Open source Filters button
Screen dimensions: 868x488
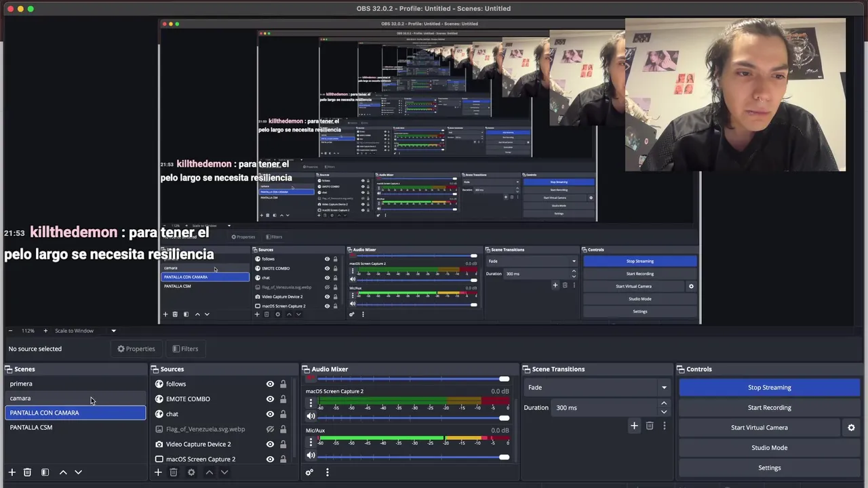pyautogui.click(x=185, y=349)
